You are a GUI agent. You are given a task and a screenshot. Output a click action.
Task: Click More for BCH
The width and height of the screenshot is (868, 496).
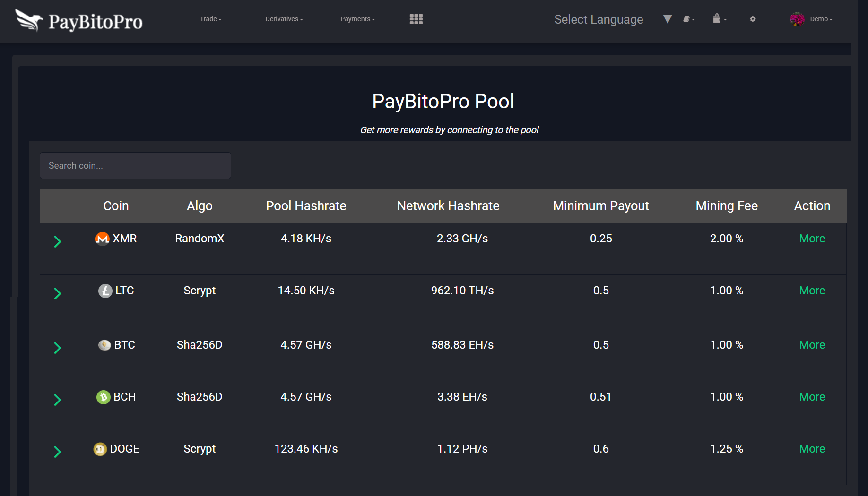pyautogui.click(x=812, y=397)
